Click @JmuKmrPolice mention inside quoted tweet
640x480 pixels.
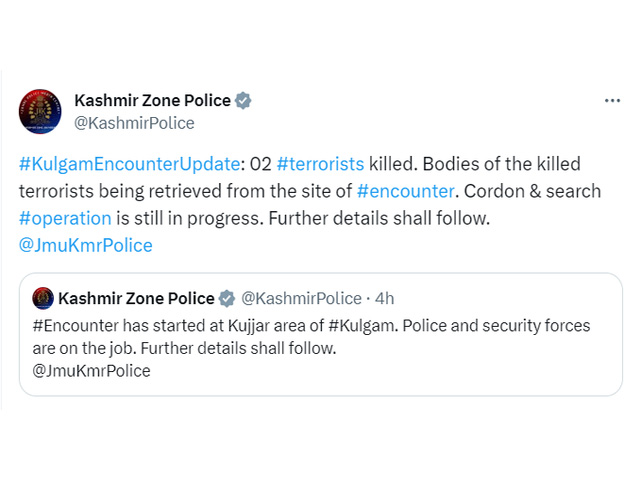pos(91,371)
